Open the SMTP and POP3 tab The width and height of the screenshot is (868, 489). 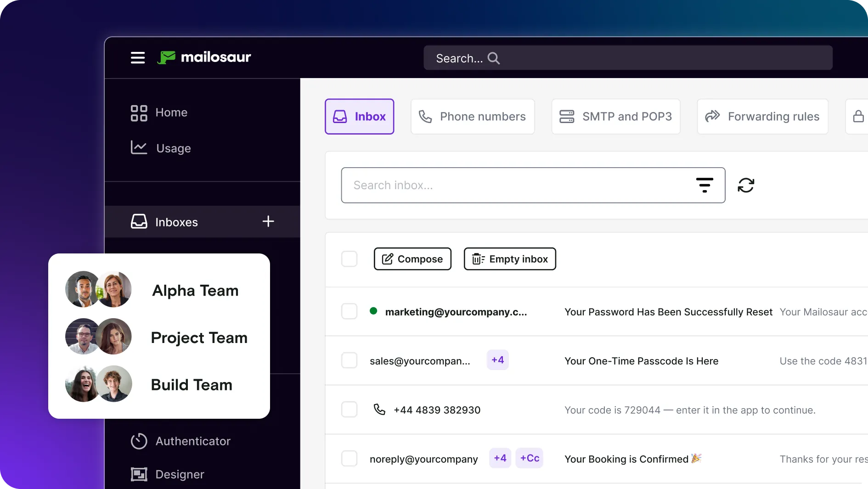[616, 116]
